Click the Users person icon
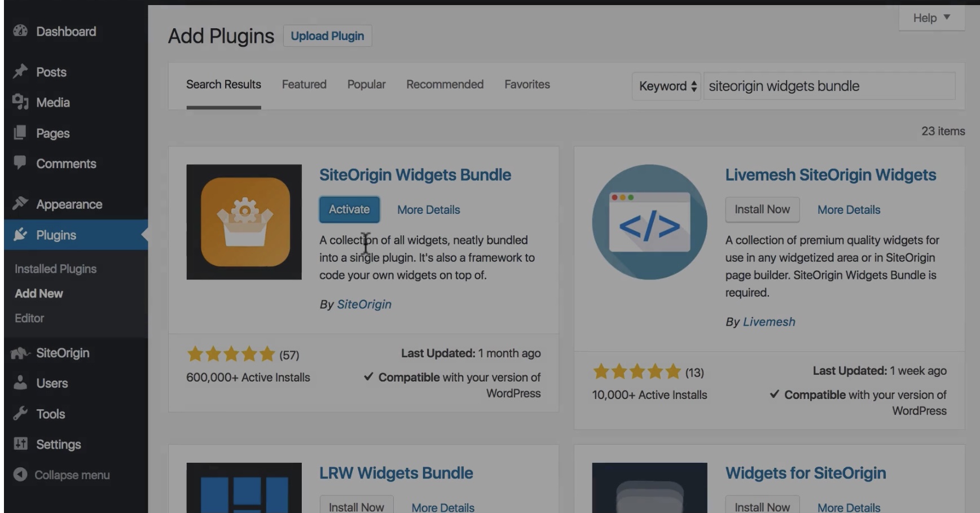 pos(20,383)
